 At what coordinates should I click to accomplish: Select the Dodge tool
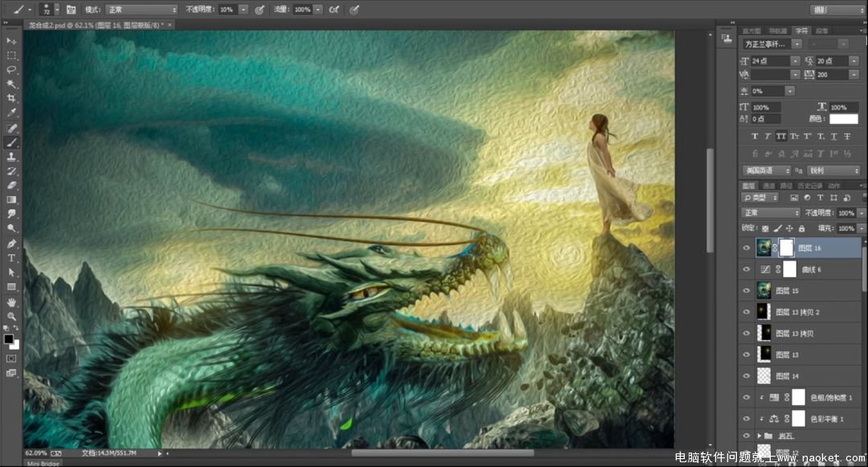click(x=11, y=228)
